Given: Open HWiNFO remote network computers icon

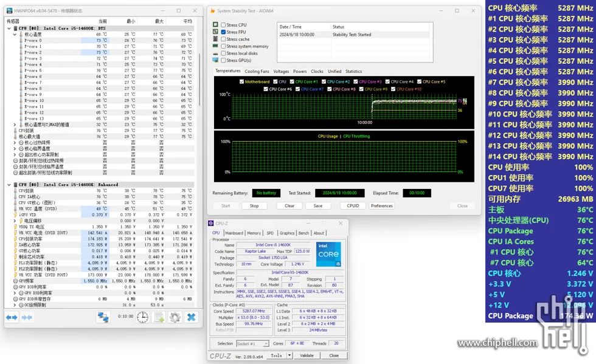Looking at the screenshot, I should [103, 317].
